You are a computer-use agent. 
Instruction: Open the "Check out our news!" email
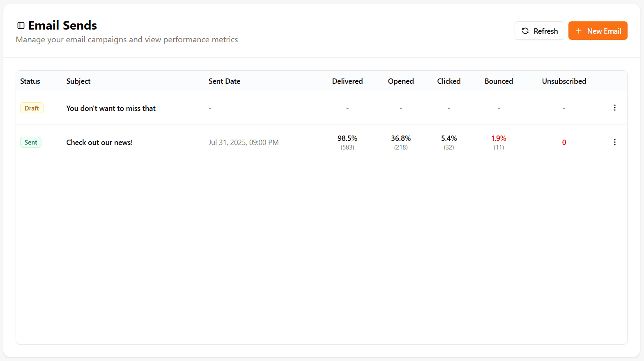pyautogui.click(x=99, y=143)
